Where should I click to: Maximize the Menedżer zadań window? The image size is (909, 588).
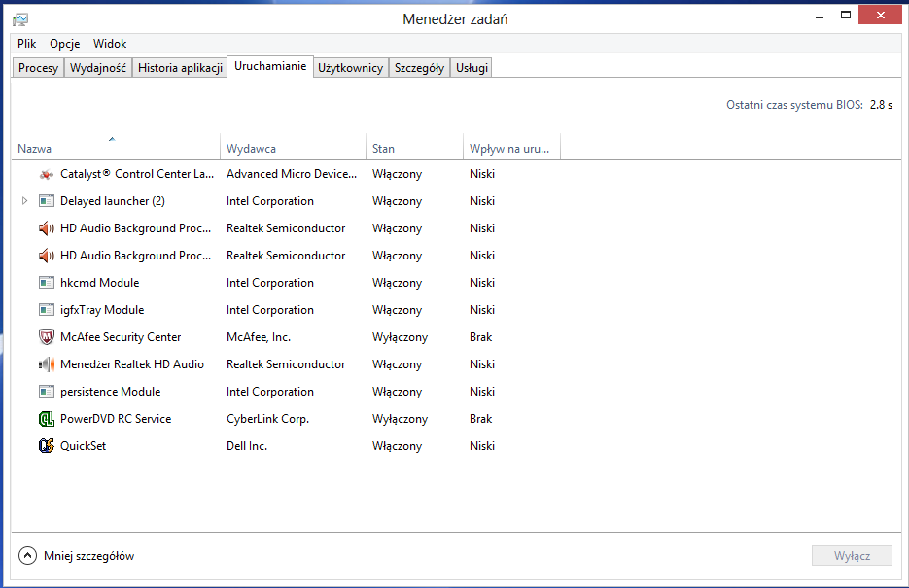point(846,15)
